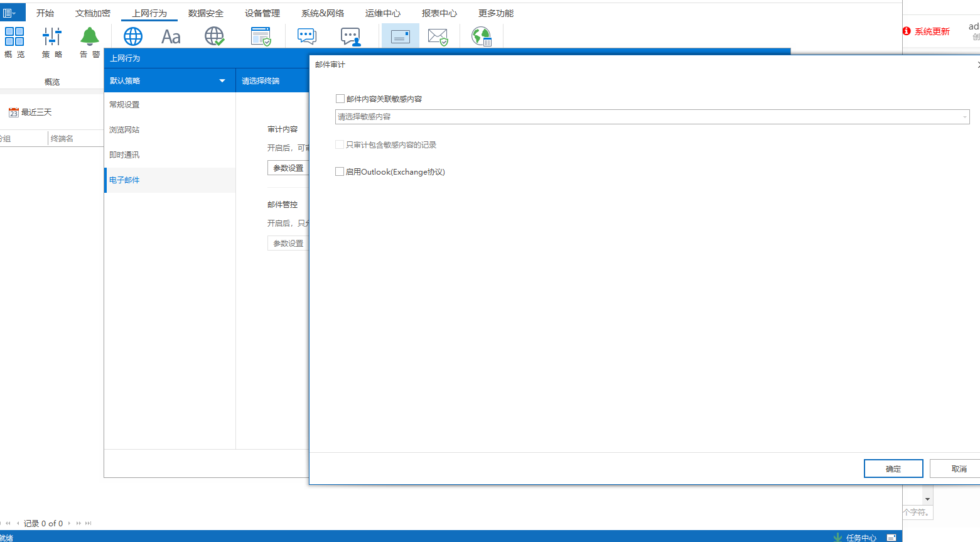980x542 pixels.
Task: Open the 策略 policy sliders icon
Action: (52, 36)
